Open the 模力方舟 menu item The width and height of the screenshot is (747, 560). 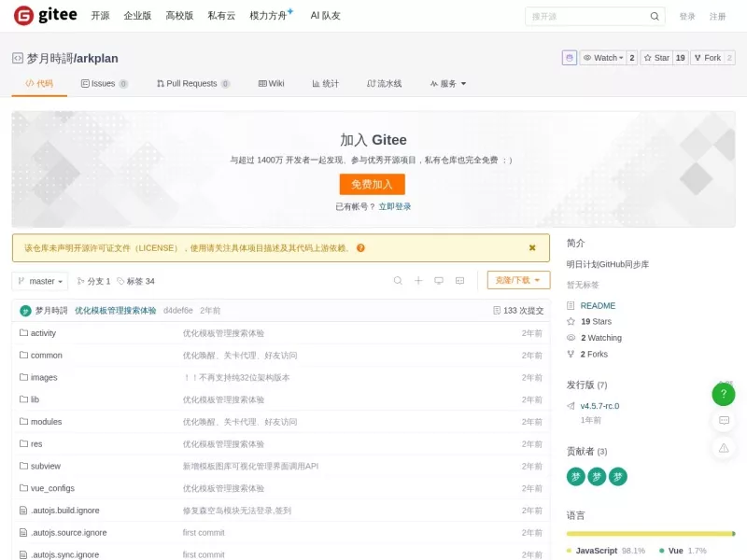(271, 15)
